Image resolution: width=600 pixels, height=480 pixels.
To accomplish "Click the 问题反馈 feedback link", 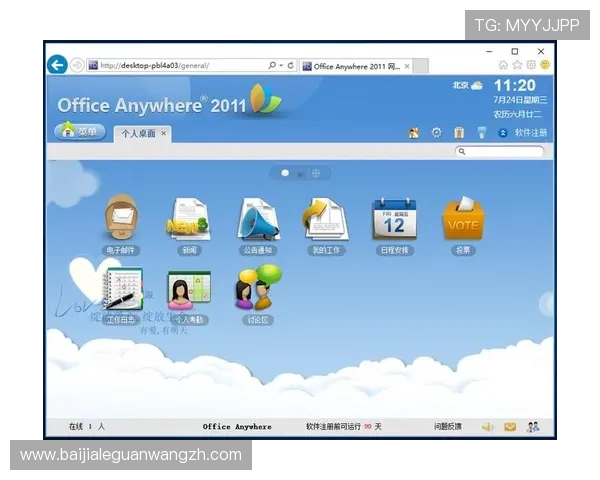I will click(448, 426).
